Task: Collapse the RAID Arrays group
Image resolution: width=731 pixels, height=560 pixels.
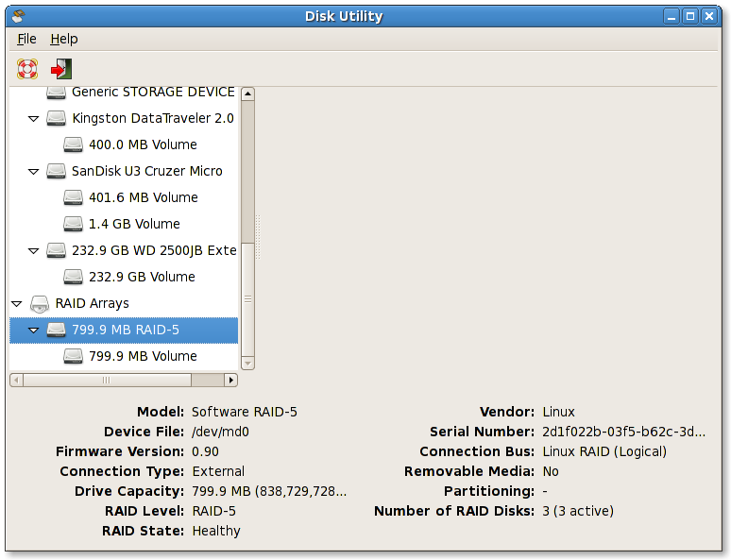Action: 17,304
